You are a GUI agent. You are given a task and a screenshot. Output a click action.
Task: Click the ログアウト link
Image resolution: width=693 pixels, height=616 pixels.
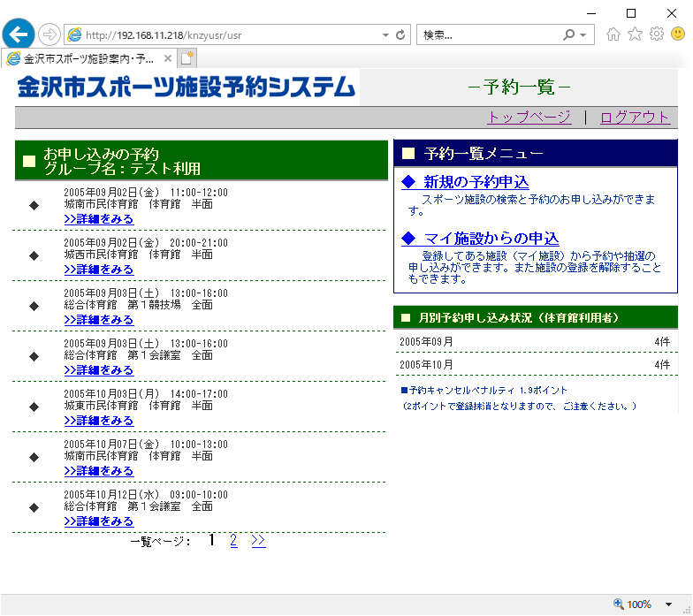tap(635, 117)
